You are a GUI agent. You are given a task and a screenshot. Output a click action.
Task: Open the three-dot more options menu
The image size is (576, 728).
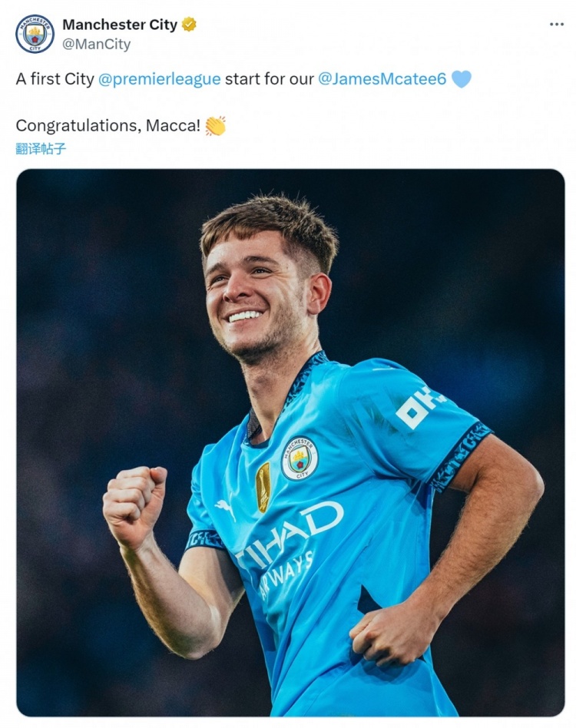(557, 24)
